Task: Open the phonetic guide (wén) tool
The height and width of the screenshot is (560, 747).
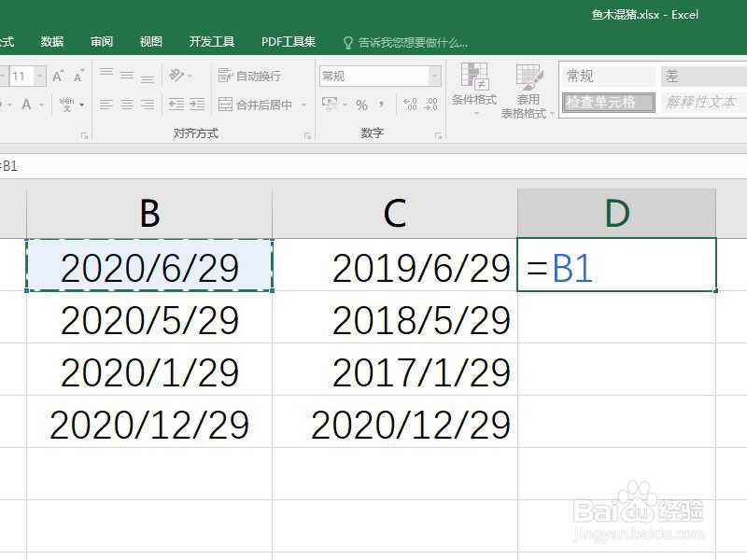Action: coord(67,105)
